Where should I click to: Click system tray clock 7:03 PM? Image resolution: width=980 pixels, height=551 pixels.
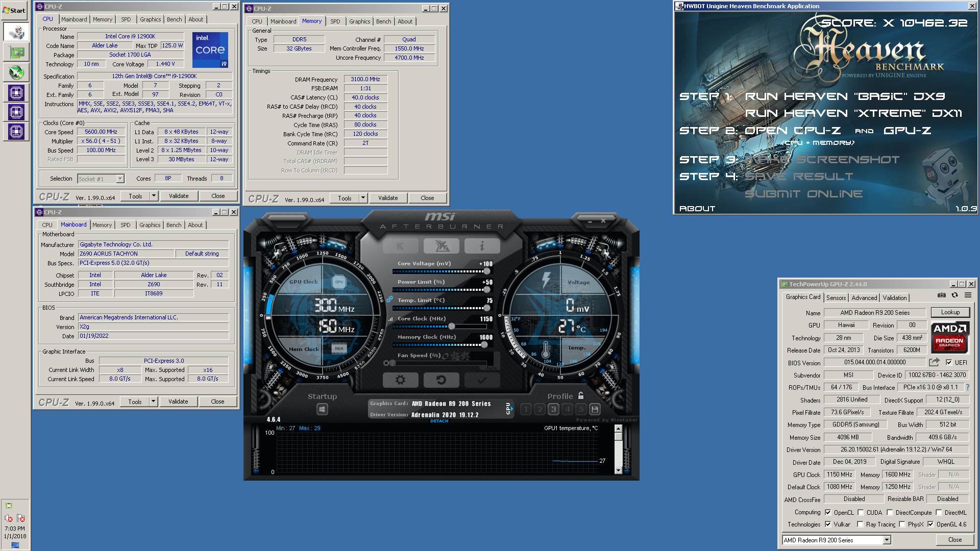point(14,529)
